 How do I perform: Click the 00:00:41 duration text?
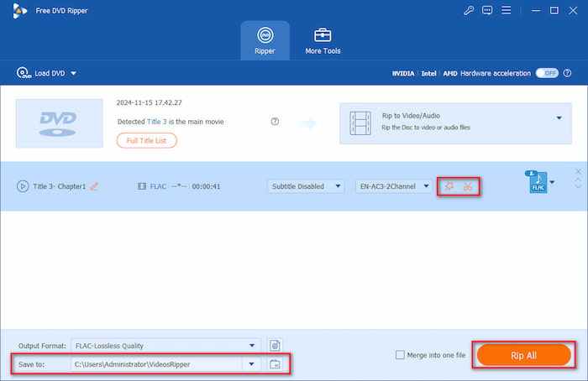point(206,186)
